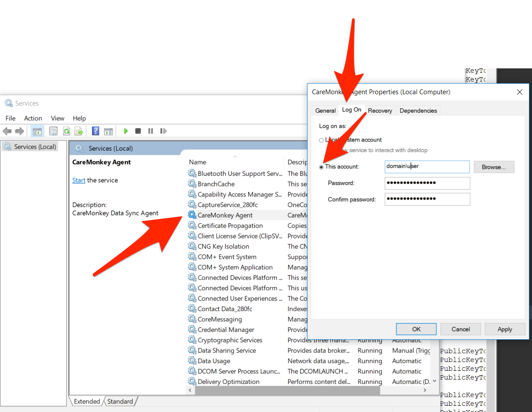Click the Export List toolbar icon
The width and height of the screenshot is (532, 412).
79,131
